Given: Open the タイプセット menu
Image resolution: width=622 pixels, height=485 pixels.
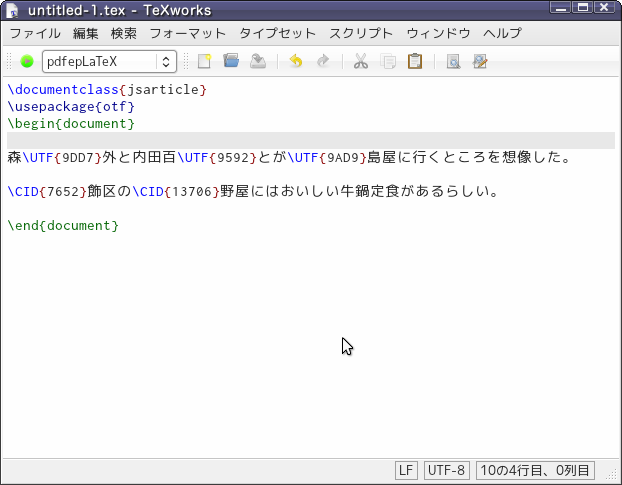Looking at the screenshot, I should click(277, 33).
